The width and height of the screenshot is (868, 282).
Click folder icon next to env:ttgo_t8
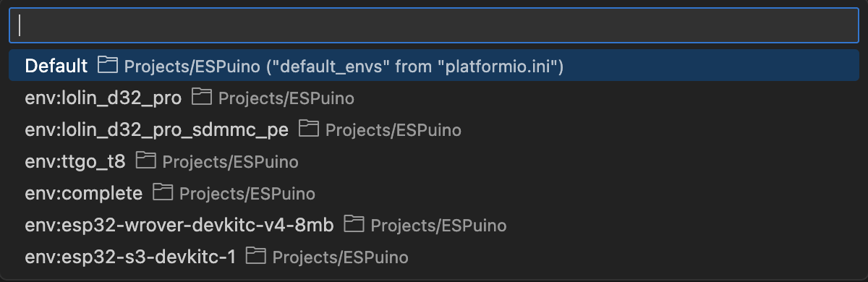point(145,161)
